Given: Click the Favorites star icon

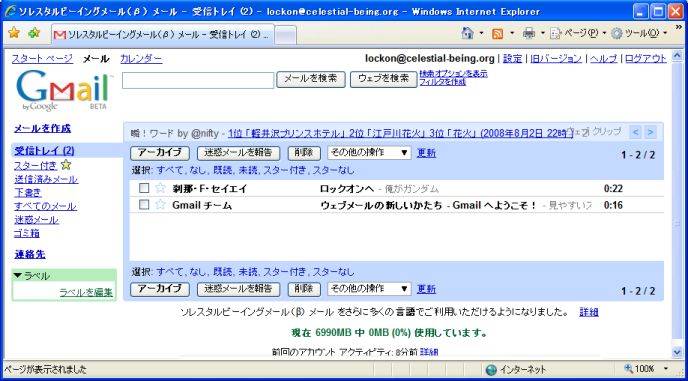Looking at the screenshot, I should pos(14,32).
